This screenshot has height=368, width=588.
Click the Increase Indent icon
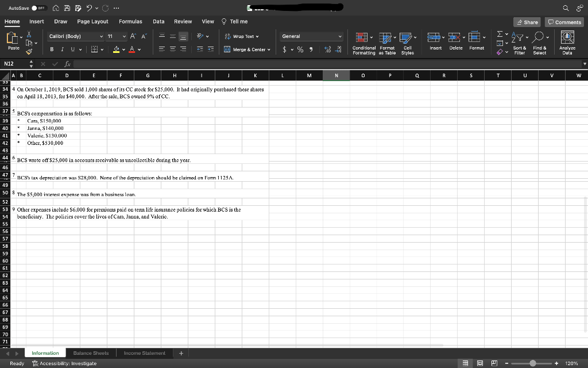211,49
